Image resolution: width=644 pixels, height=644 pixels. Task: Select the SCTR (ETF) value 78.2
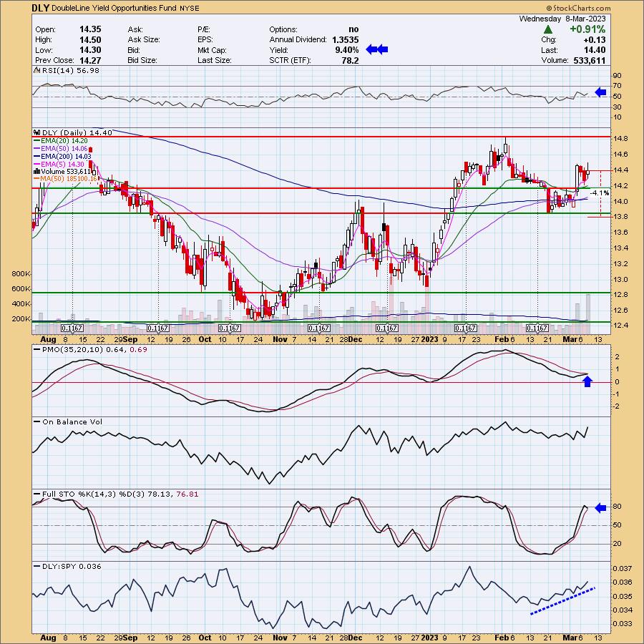coord(351,60)
